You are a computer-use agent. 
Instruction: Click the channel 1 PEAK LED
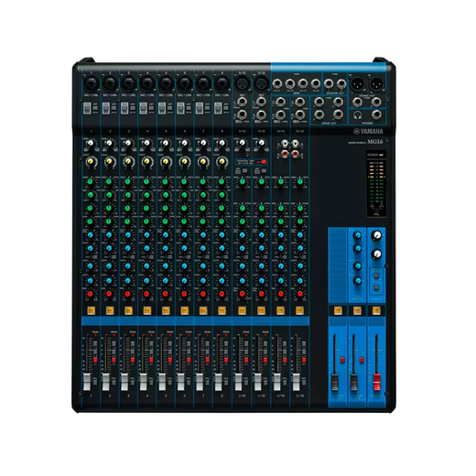pyautogui.click(x=95, y=335)
